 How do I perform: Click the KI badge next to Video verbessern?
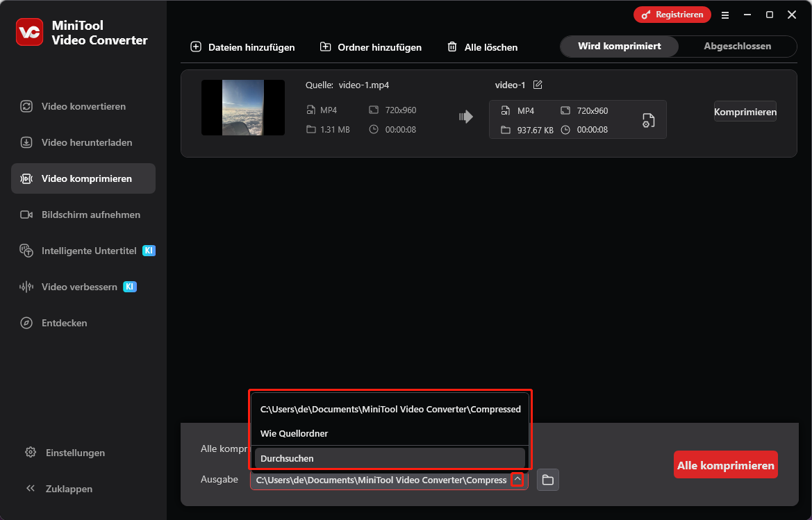[x=129, y=286]
